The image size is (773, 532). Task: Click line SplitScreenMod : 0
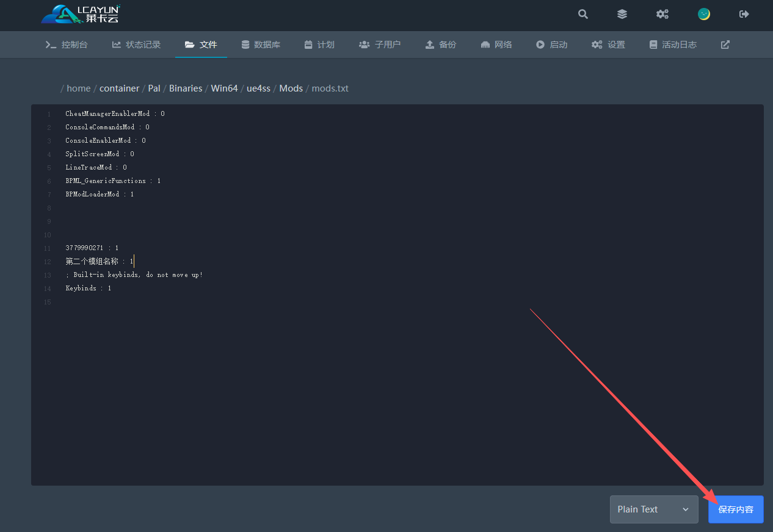[100, 154]
